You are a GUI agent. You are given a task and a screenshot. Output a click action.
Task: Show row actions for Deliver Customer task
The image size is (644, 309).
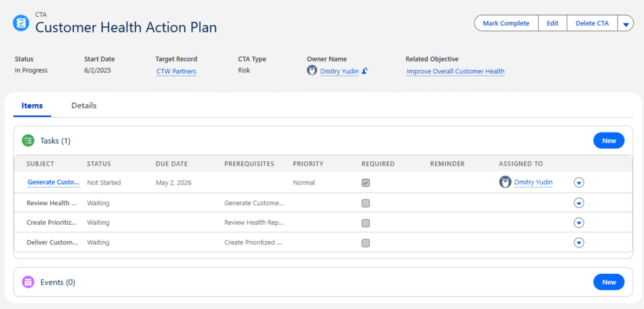[x=579, y=242]
